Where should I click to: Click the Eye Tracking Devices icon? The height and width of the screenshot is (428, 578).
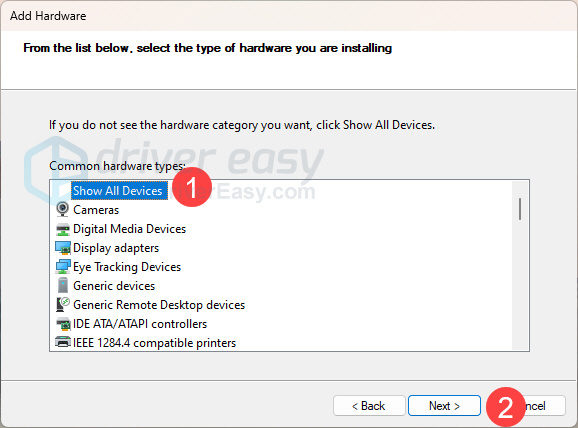coord(63,267)
